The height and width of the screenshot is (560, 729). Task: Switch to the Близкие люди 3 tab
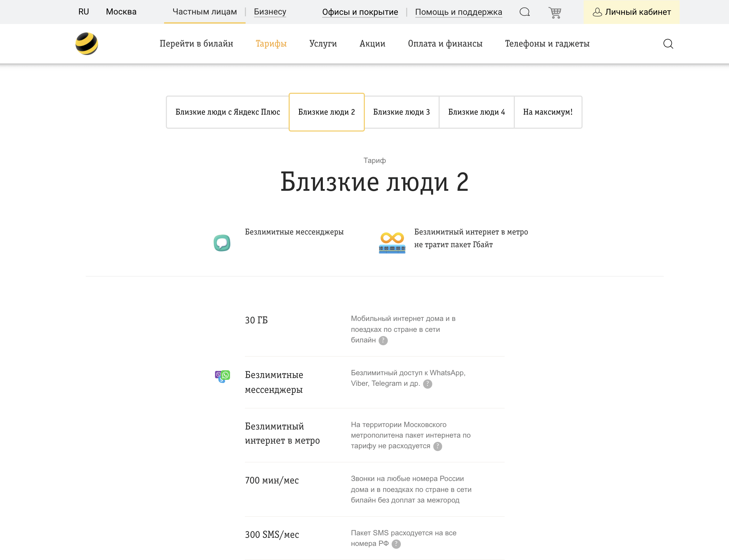pos(402,112)
